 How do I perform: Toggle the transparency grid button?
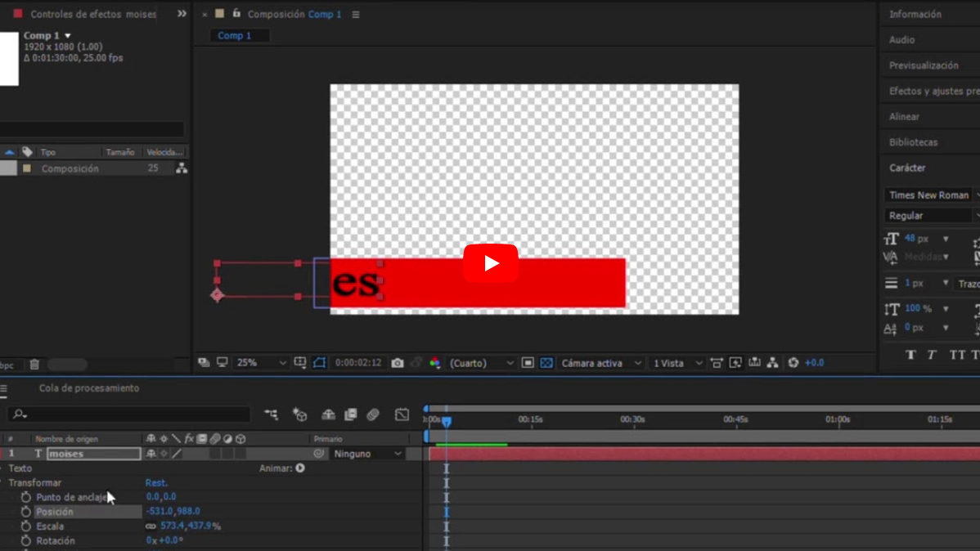[546, 363]
